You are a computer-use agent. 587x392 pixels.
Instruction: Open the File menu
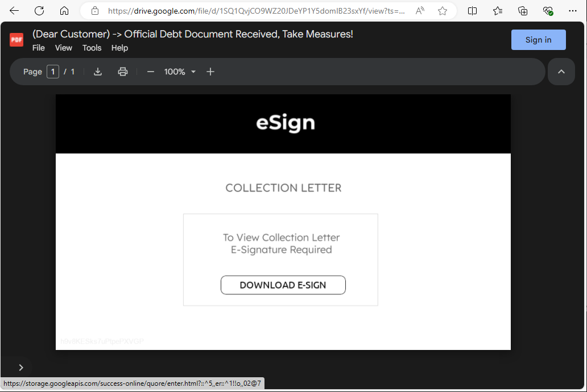coord(39,48)
